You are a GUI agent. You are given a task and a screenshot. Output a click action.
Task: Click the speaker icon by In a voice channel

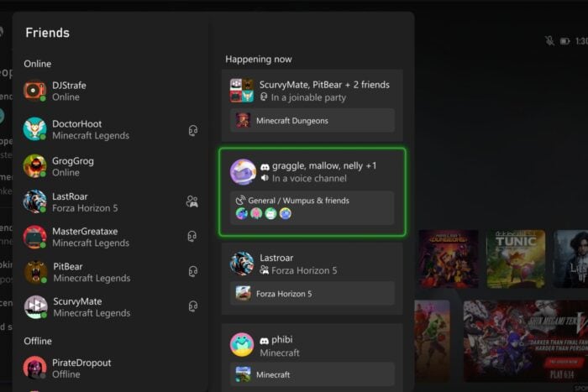point(265,178)
